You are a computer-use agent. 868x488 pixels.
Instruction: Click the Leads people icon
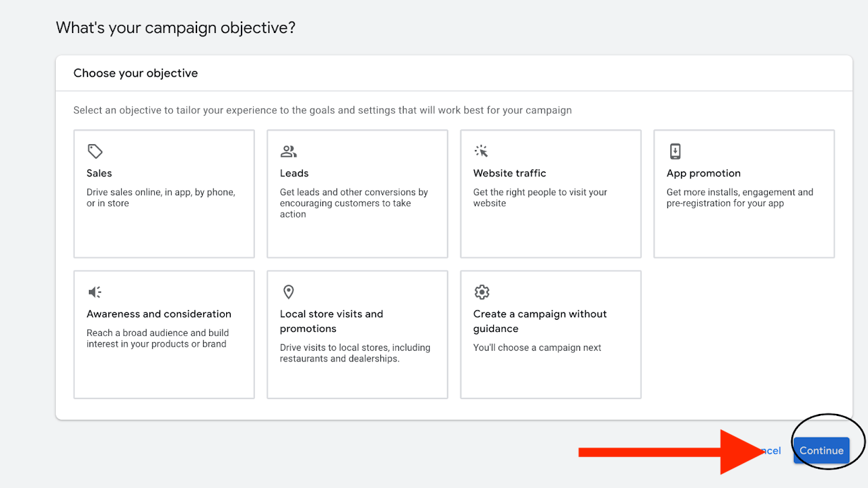pos(289,151)
